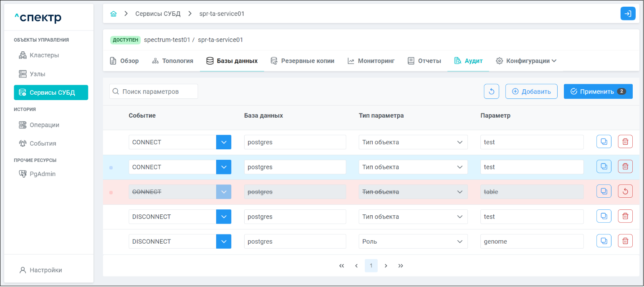Click the Добавить button

click(x=531, y=92)
